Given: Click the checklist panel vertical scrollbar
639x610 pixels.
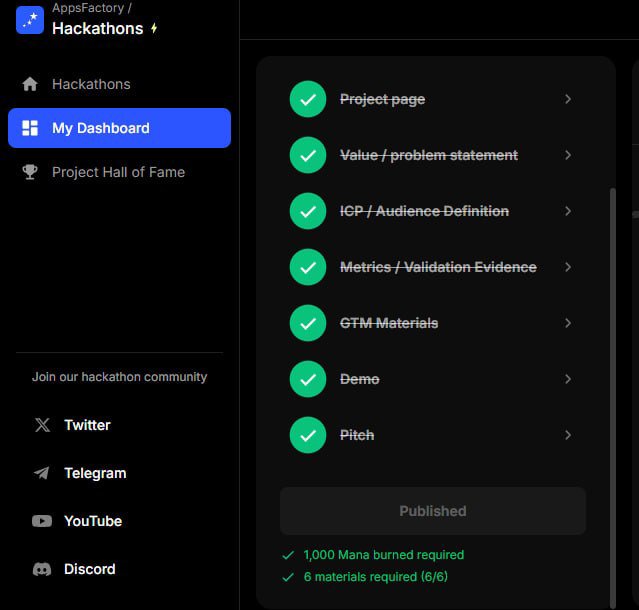Looking at the screenshot, I should click(x=612, y=398).
